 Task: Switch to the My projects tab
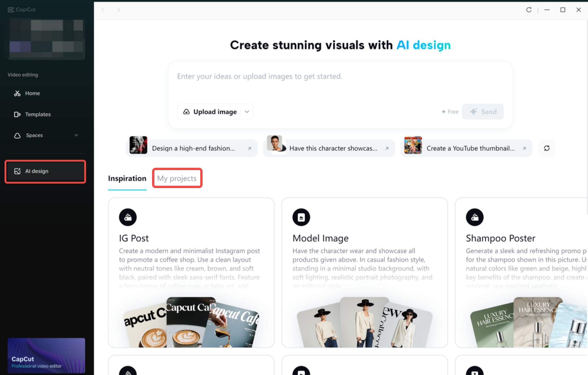[177, 178]
